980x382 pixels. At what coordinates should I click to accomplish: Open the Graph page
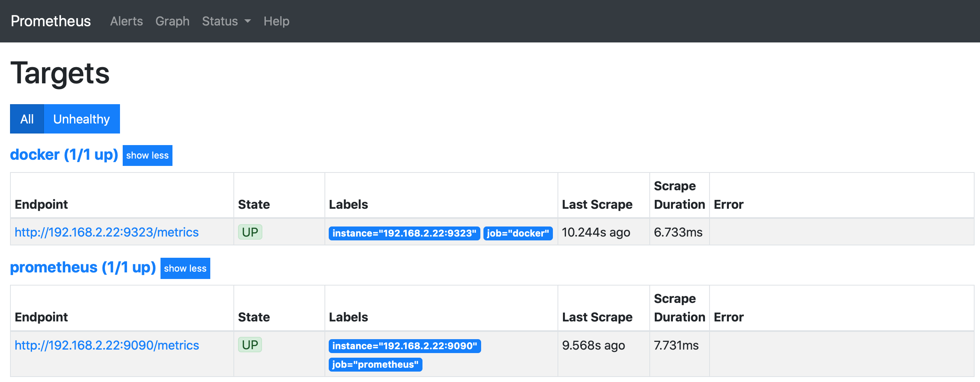click(172, 21)
